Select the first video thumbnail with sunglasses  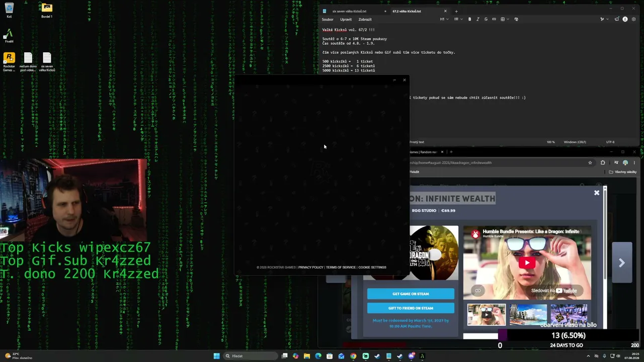[487, 315]
